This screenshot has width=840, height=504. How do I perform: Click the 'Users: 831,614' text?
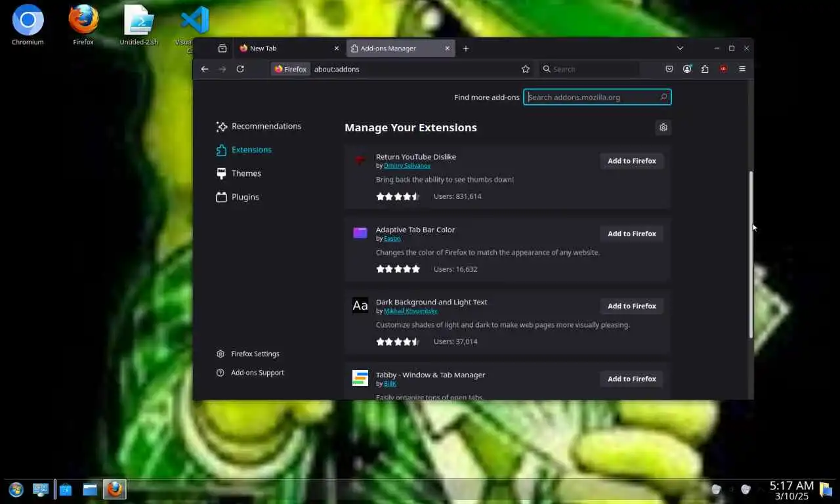457,196
